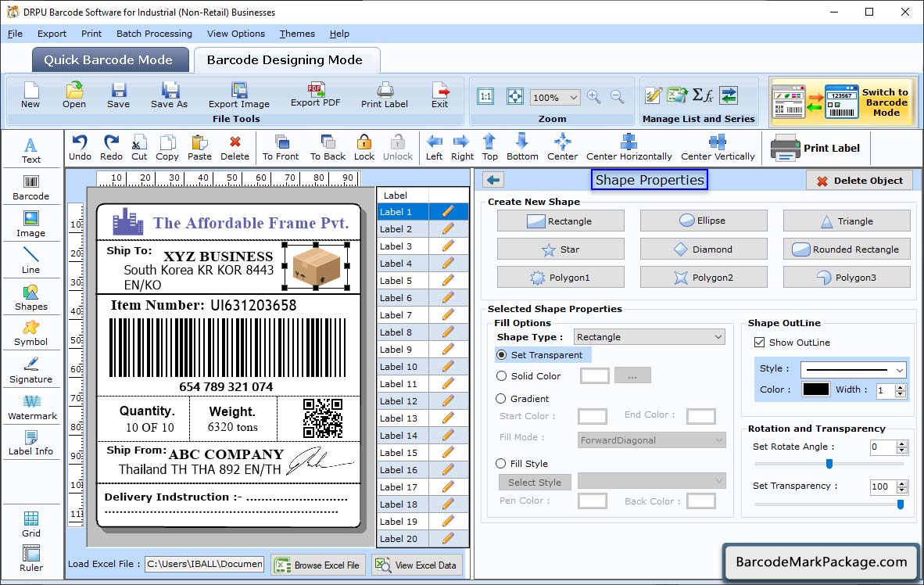Open Label Info in sidebar
This screenshot has height=585, width=924.
pyautogui.click(x=30, y=443)
